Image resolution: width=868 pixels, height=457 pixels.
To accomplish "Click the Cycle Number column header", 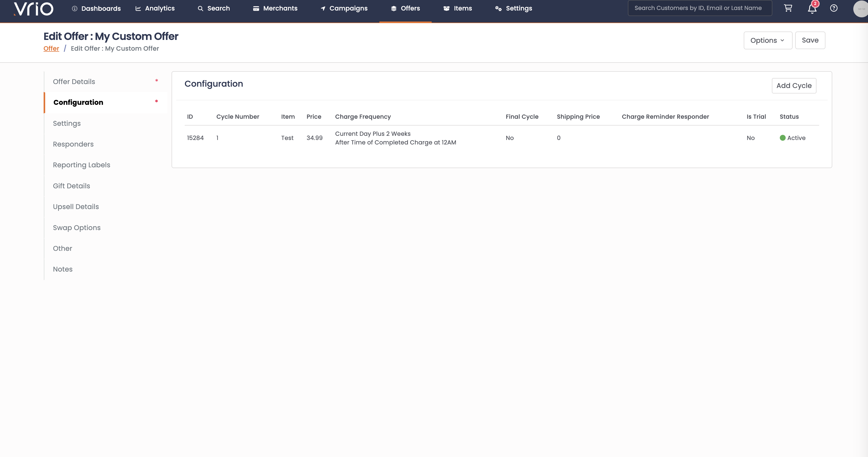I will [237, 117].
